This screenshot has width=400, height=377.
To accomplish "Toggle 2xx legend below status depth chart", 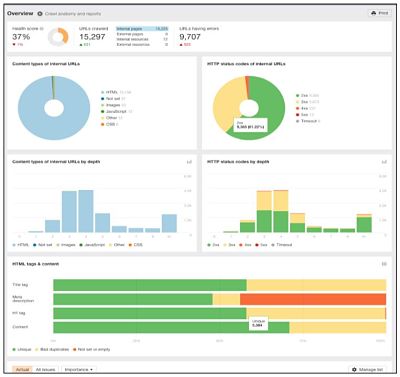I will coord(213,245).
